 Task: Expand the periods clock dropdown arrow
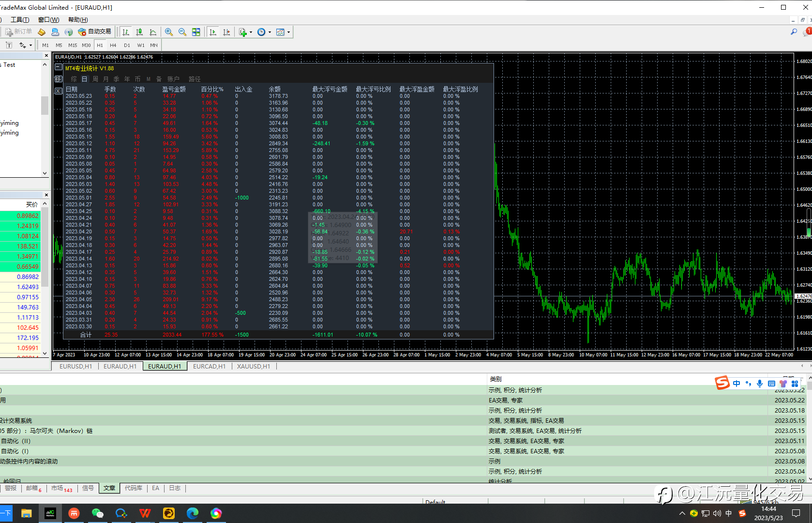pyautogui.click(x=270, y=32)
